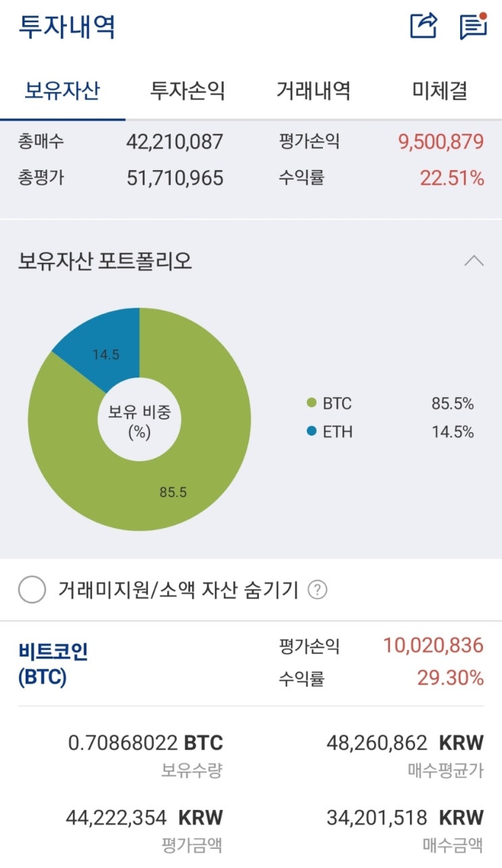This screenshot has height=868, width=502.
Task: Click the help question mark icon
Action: (x=317, y=590)
